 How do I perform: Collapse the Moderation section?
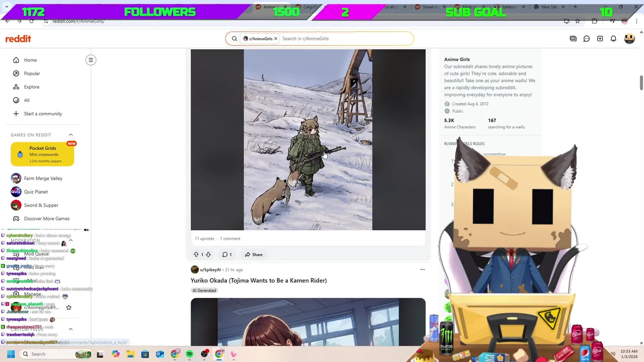coord(70,240)
